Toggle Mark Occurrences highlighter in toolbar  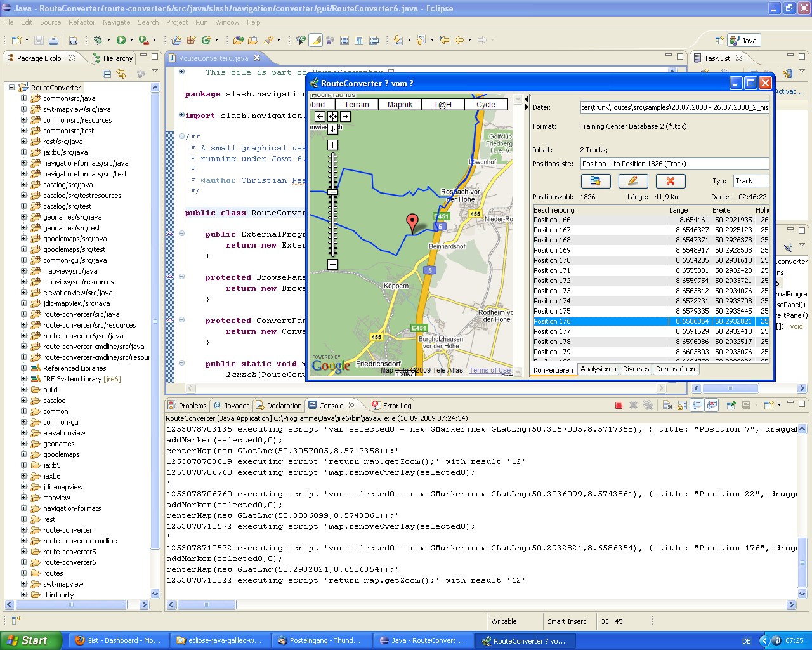coord(315,40)
